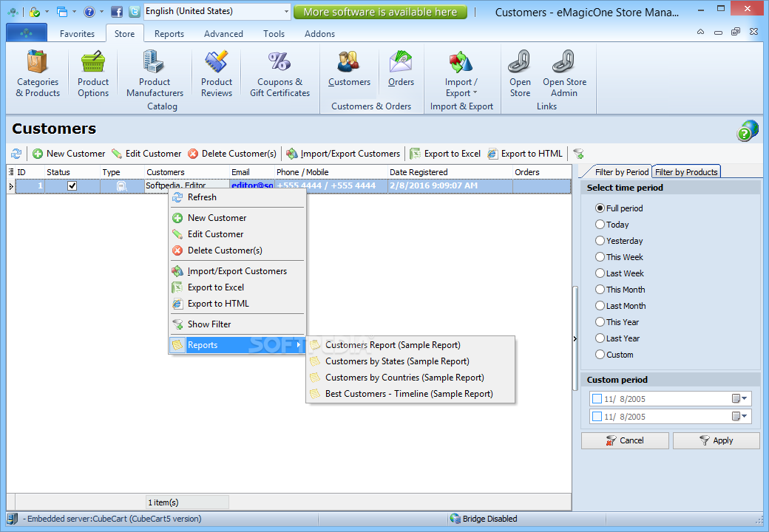This screenshot has width=769, height=532.
Task: Click the Apply filter button
Action: tap(716, 440)
